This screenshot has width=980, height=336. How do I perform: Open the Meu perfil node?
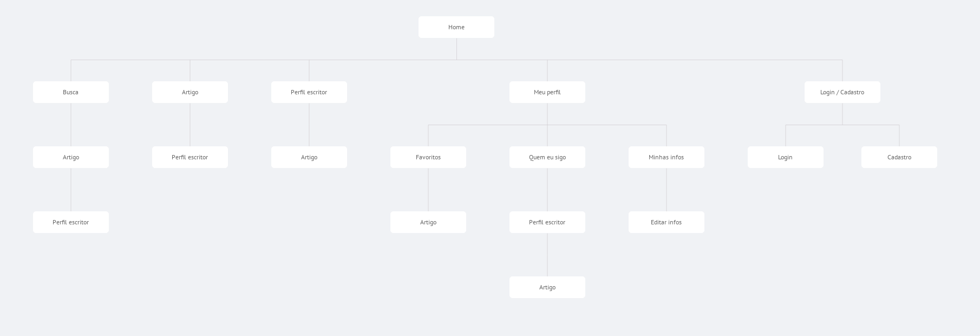click(547, 92)
